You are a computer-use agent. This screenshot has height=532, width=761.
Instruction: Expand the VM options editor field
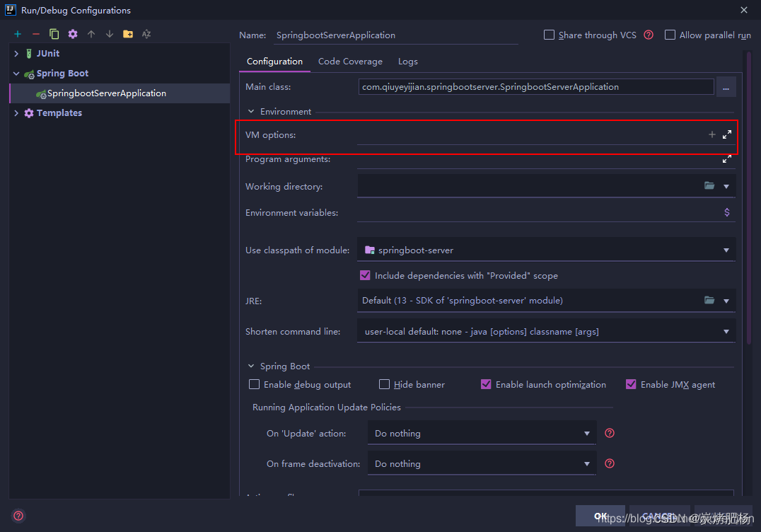pos(726,134)
